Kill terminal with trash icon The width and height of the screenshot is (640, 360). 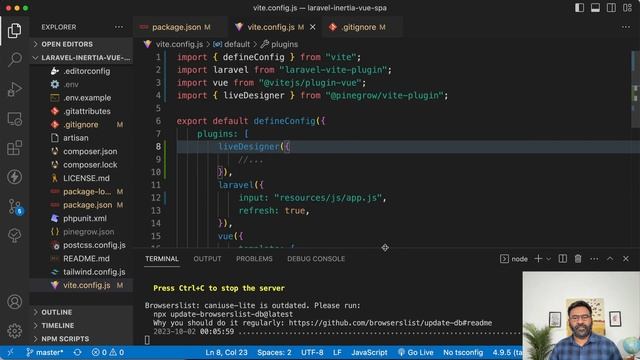click(x=578, y=259)
